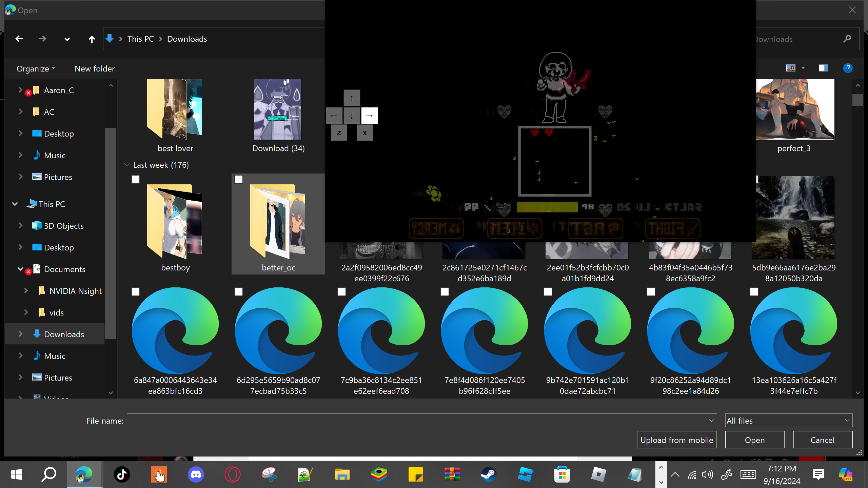Click the Up one level arrow

click(92, 39)
